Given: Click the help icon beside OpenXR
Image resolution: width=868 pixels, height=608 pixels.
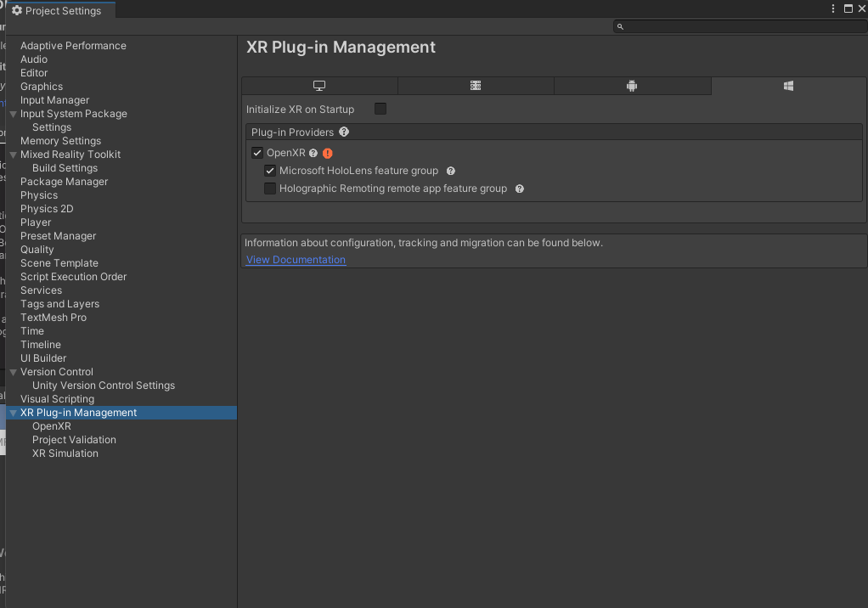Looking at the screenshot, I should 313,154.
